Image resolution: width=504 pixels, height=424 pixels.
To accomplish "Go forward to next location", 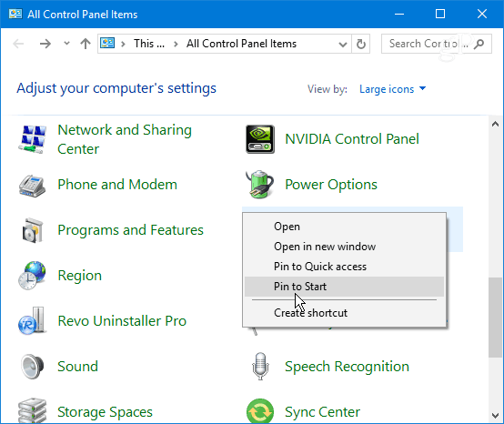I will [45, 44].
